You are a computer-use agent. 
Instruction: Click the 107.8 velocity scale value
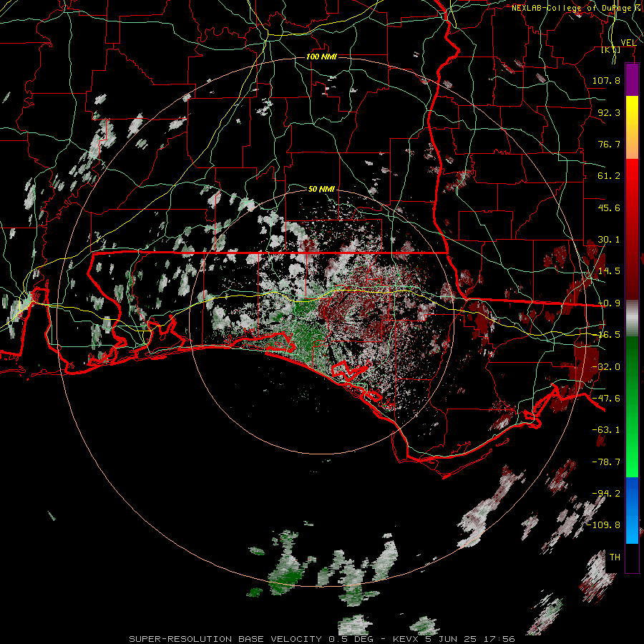pos(606,80)
